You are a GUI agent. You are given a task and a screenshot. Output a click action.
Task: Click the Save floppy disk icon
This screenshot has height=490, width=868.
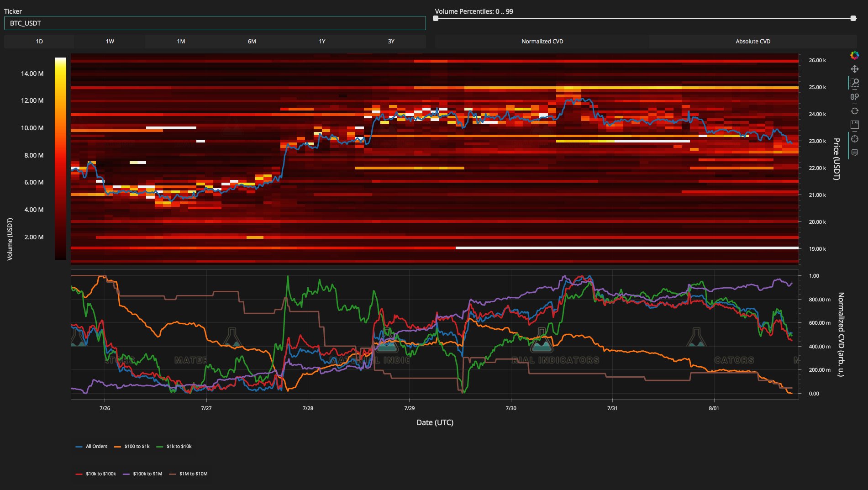[x=854, y=124]
